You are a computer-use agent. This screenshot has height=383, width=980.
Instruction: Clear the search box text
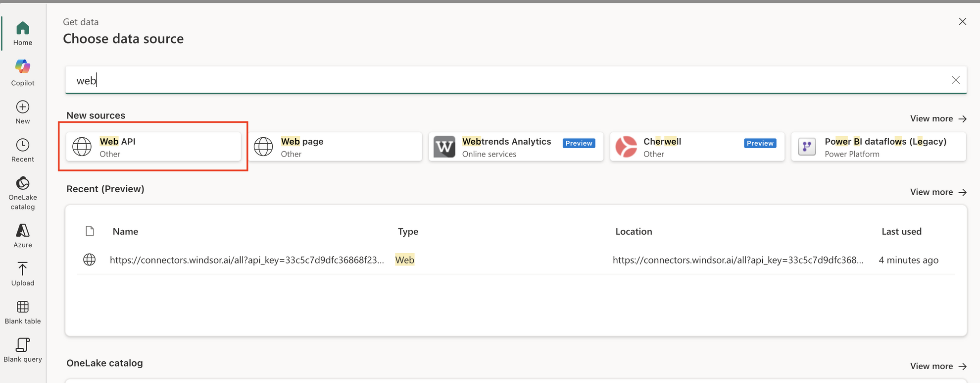coord(955,80)
